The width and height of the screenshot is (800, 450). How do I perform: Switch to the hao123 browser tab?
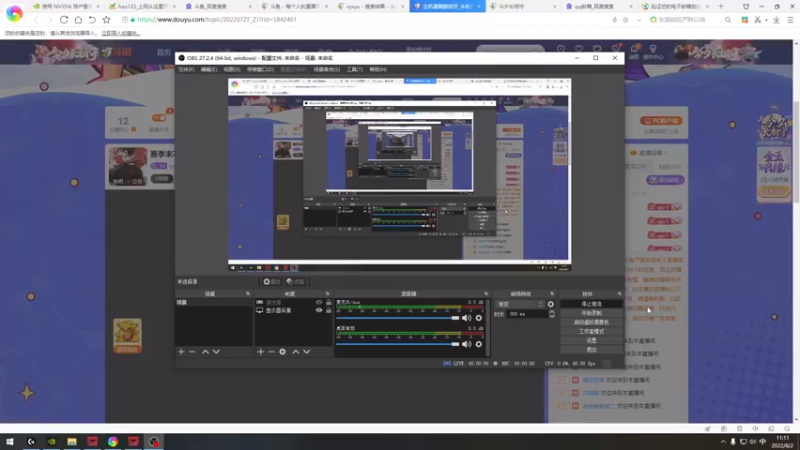coord(141,7)
